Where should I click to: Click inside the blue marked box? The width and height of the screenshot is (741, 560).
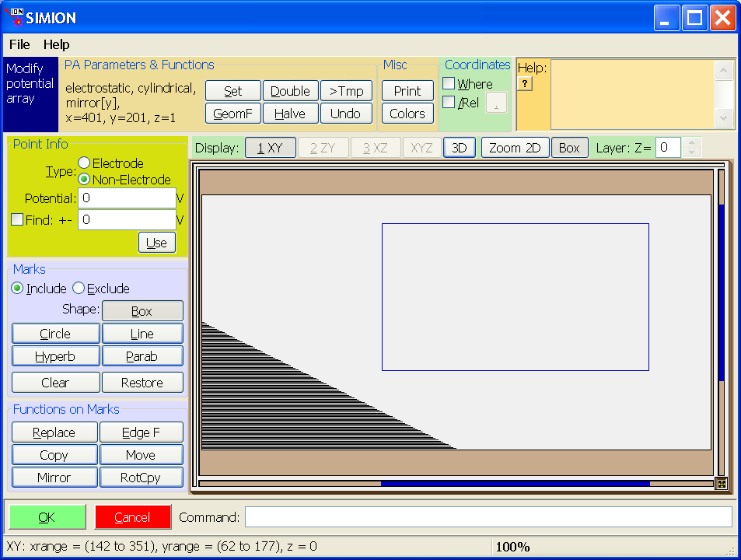[516, 297]
